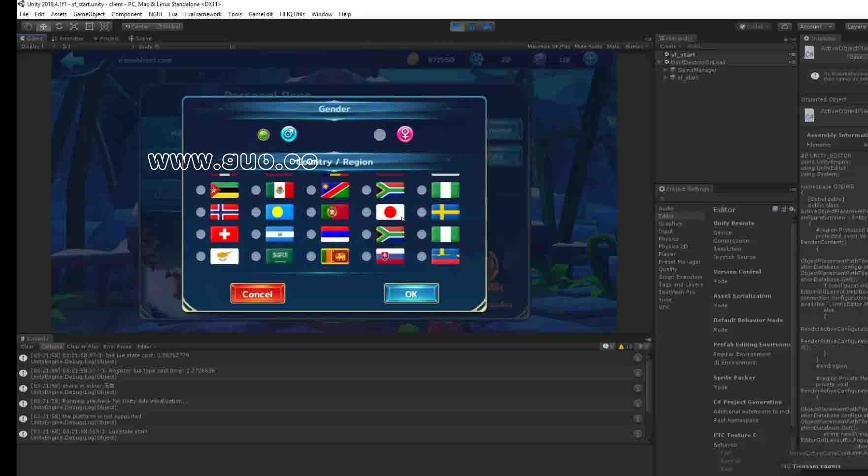Toggle the Collapse console option
Screen dimensions: 868x476
pos(52,347)
